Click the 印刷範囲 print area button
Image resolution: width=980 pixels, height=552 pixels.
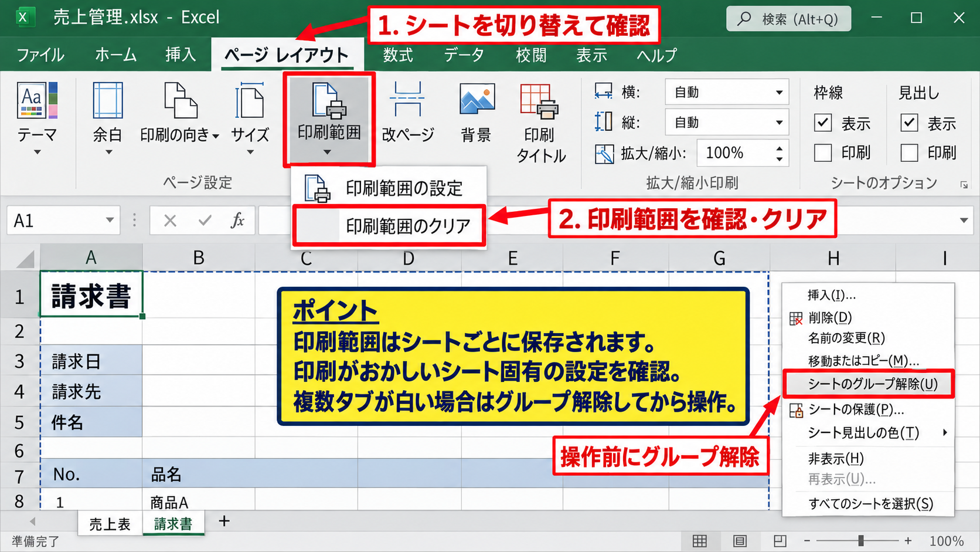pyautogui.click(x=329, y=119)
